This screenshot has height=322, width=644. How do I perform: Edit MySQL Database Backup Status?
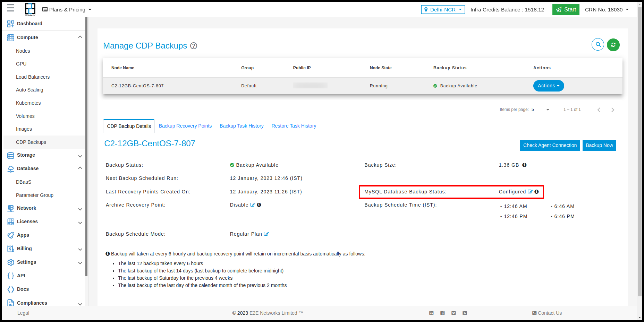coord(530,191)
